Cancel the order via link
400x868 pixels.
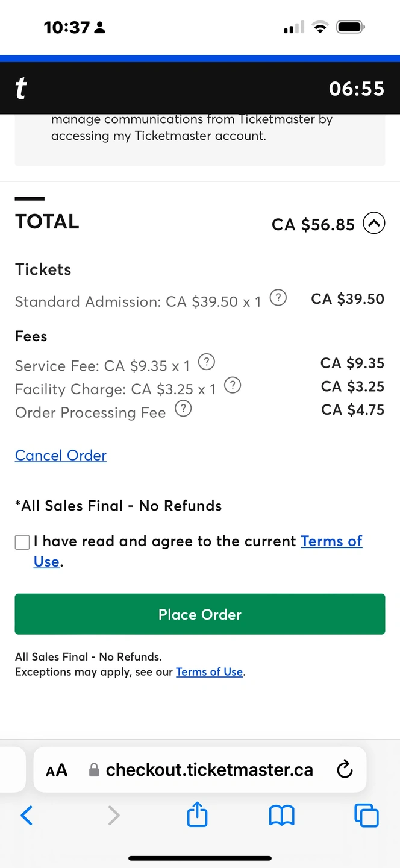61,456
